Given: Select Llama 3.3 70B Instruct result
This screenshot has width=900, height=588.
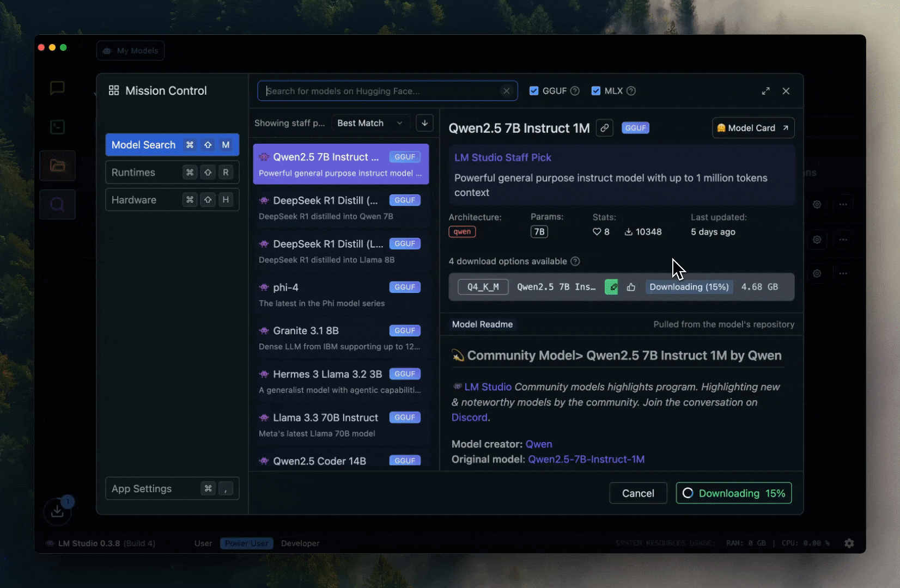Looking at the screenshot, I should point(341,425).
